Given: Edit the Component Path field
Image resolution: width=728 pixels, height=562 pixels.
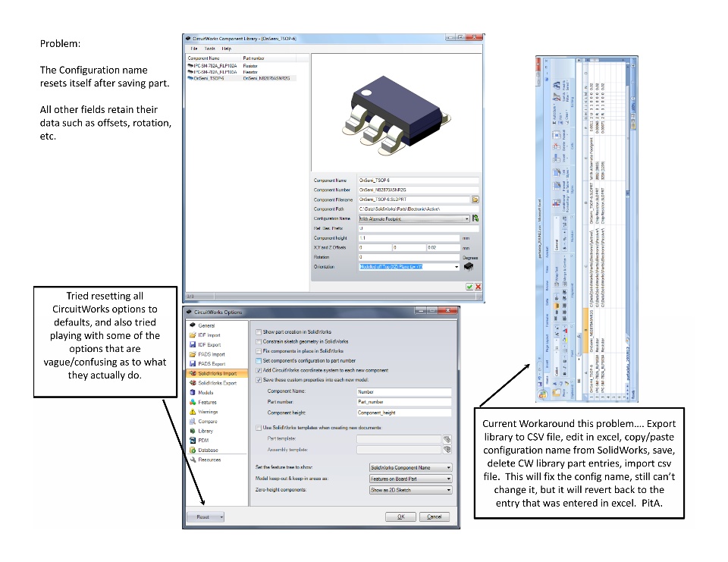Looking at the screenshot, I should coord(419,209).
